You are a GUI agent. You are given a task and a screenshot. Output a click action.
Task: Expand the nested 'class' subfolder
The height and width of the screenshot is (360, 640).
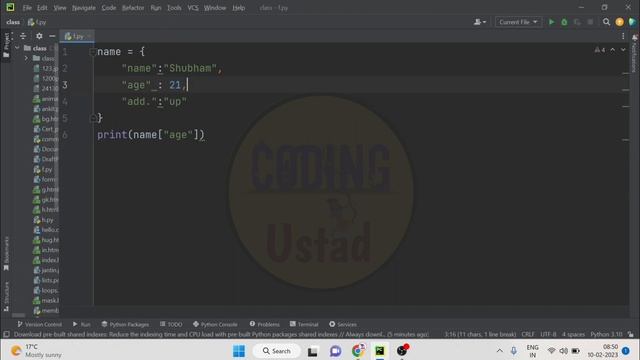tap(26, 58)
